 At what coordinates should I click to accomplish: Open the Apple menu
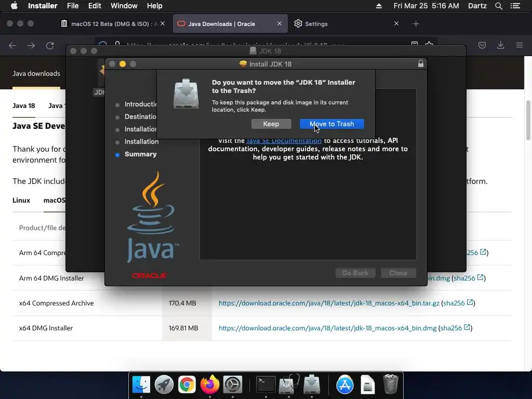click(x=14, y=6)
